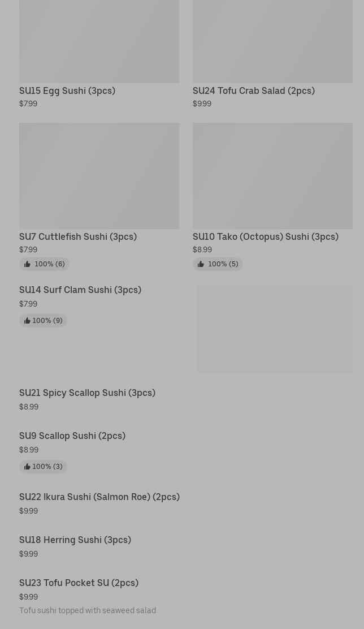Click thumbs-up icon under SU14 Surf Clam
Image resolution: width=364 pixels, height=629 pixels.
[x=27, y=321]
